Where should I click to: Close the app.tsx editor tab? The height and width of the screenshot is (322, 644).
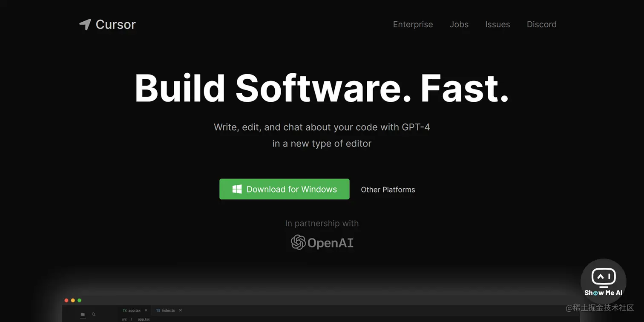[x=146, y=310]
